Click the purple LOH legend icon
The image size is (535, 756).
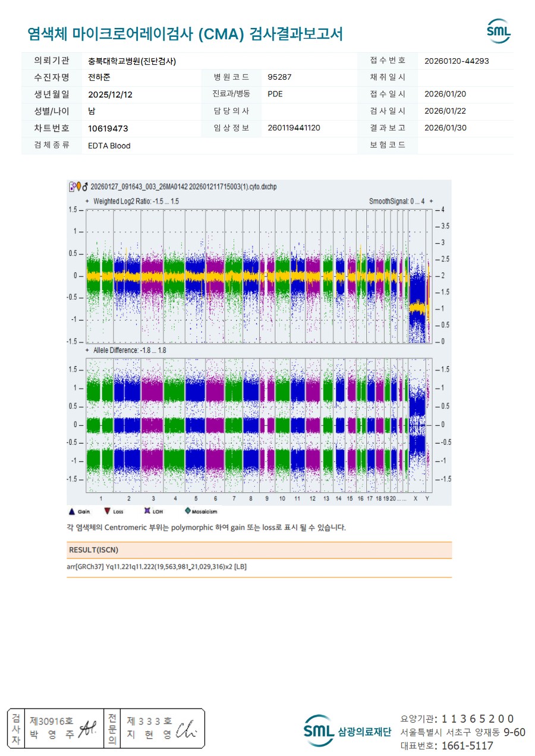point(147,511)
